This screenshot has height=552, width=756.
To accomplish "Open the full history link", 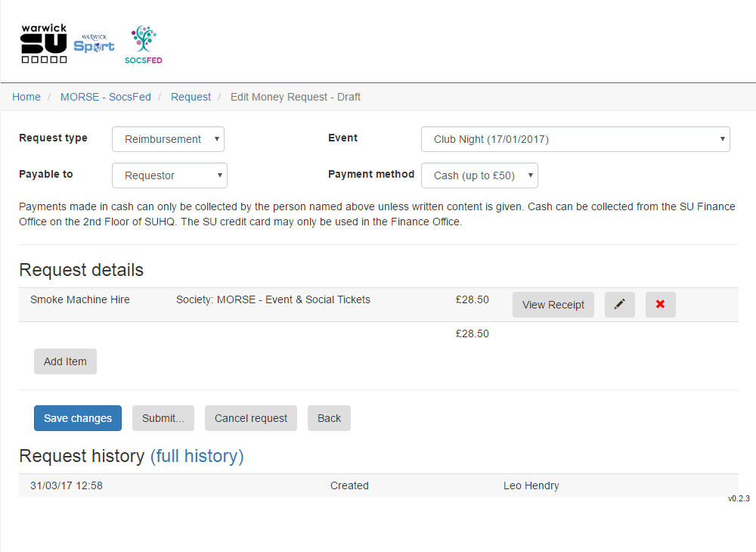I will pos(197,456).
